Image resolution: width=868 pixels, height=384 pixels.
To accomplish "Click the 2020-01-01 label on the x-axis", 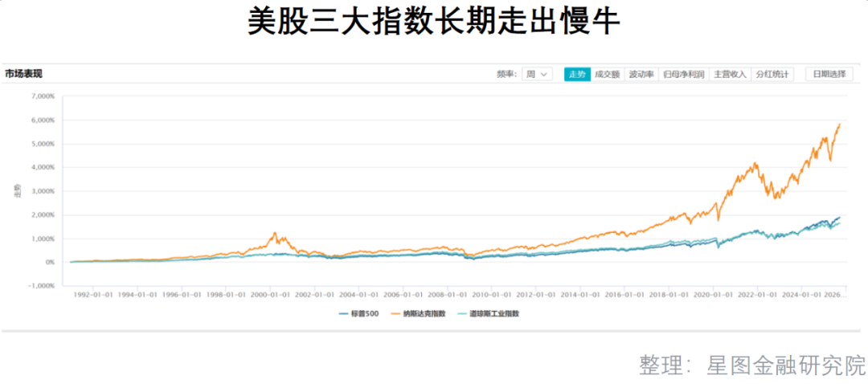I will point(714,294).
